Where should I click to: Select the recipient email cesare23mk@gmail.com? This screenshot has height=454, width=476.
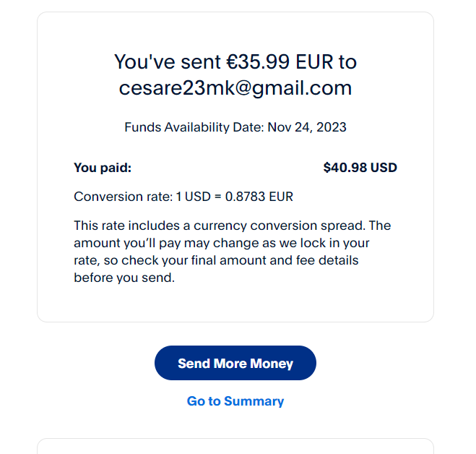pyautogui.click(x=235, y=88)
